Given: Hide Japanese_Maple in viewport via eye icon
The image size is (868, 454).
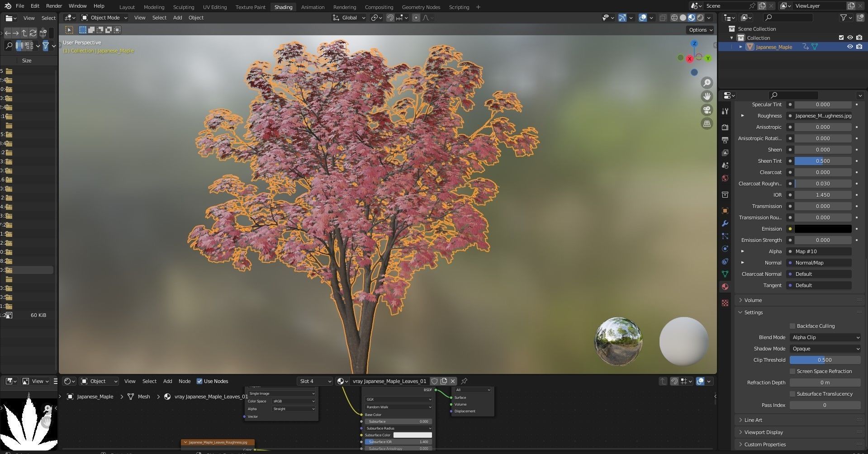Looking at the screenshot, I should [x=850, y=47].
